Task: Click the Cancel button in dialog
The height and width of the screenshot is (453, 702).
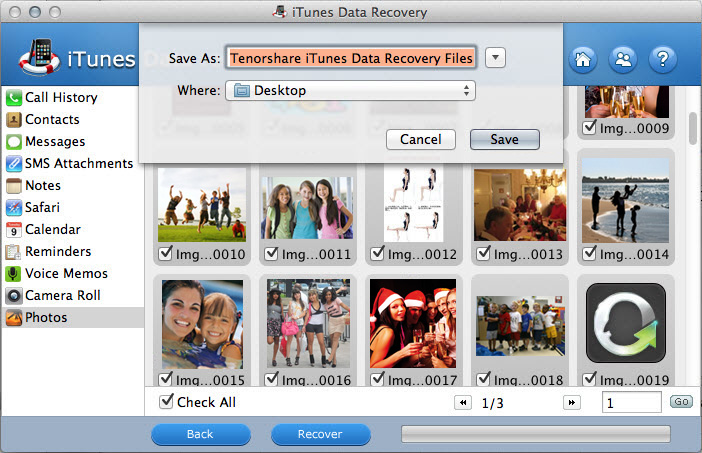Action: (x=421, y=140)
